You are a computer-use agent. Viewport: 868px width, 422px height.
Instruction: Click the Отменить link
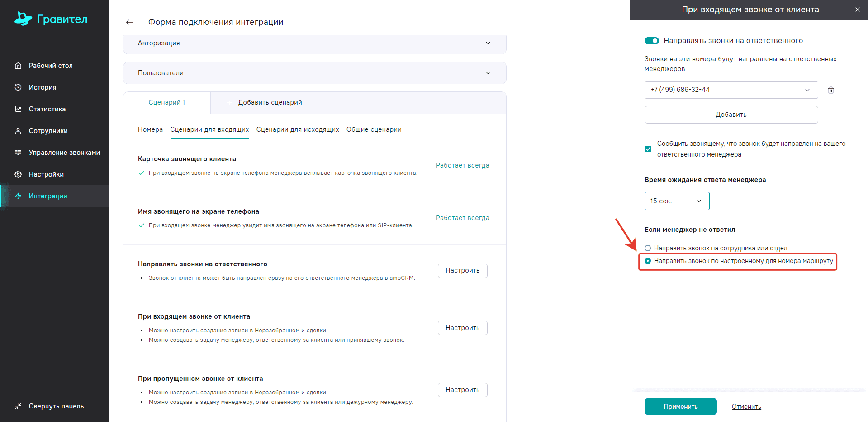pos(746,407)
